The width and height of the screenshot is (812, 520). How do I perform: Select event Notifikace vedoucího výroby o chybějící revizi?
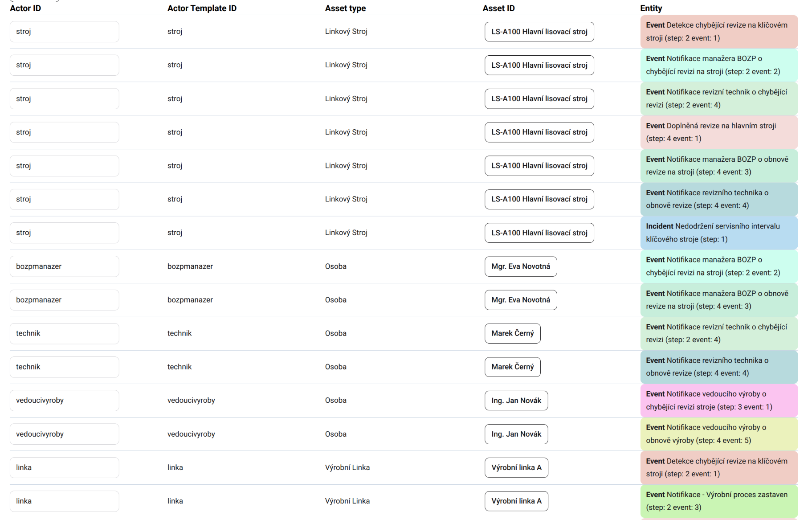point(718,400)
